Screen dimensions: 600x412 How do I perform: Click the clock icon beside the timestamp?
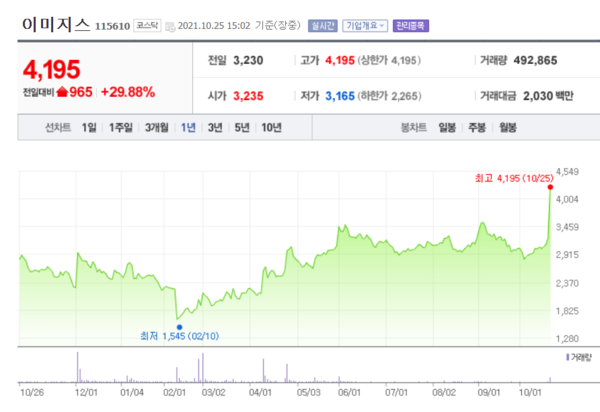pyautogui.click(x=170, y=27)
